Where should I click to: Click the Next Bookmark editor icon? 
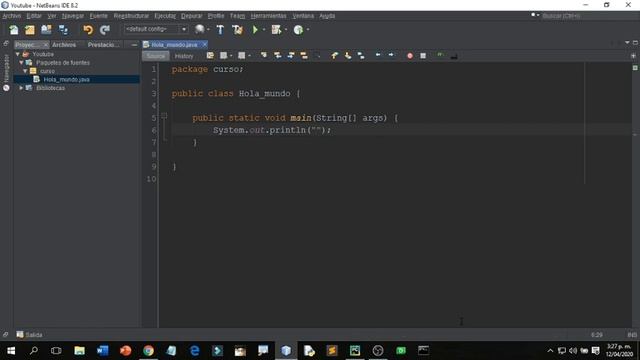pyautogui.click(x=348, y=56)
